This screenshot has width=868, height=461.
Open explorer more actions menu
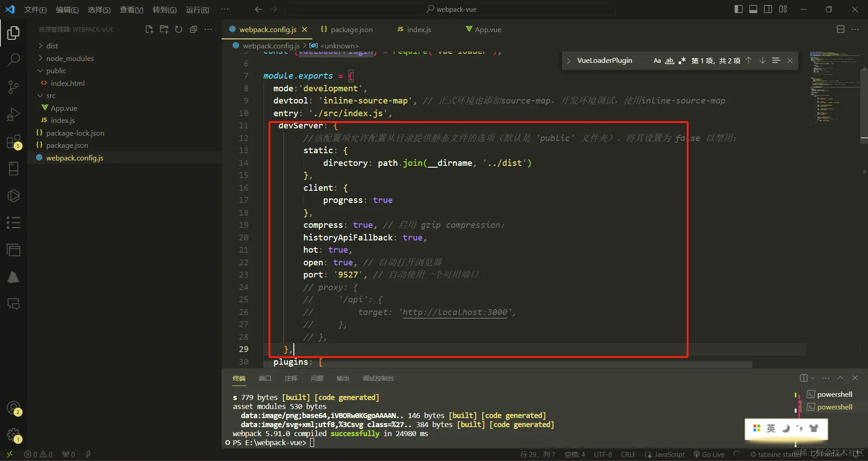coord(208,29)
